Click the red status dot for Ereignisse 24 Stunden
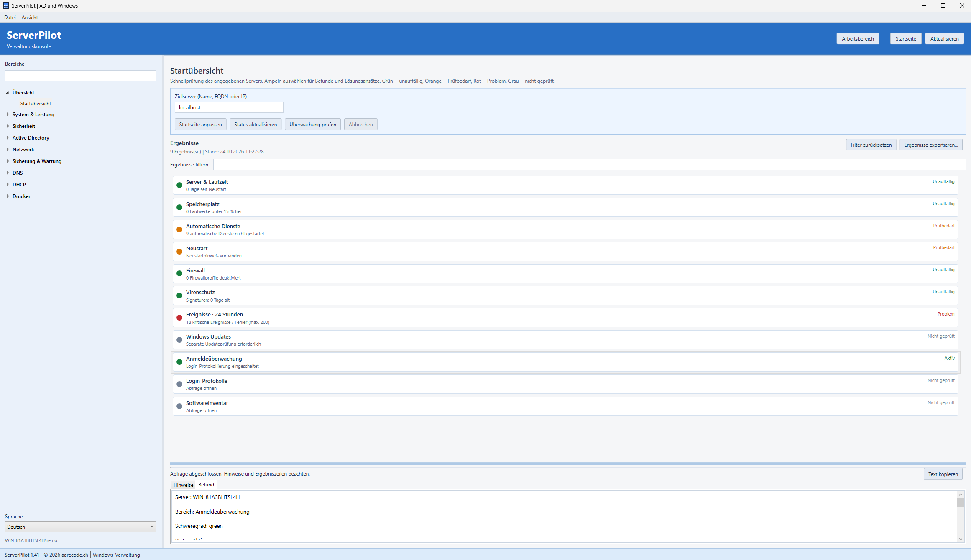The height and width of the screenshot is (560, 971). (179, 318)
